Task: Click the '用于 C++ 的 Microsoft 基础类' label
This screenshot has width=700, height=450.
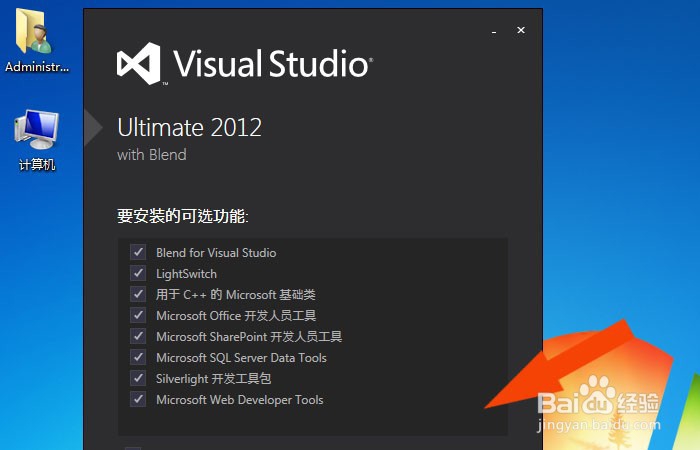Action: 236,295
